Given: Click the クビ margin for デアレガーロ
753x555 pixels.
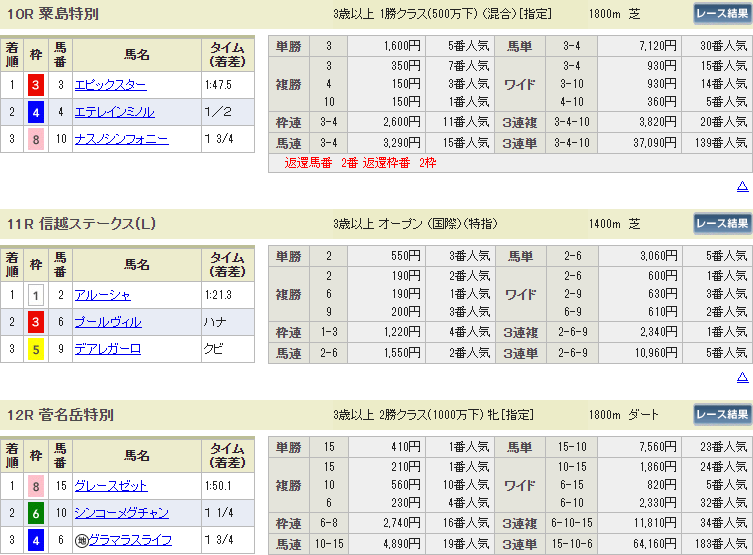Looking at the screenshot, I should (214, 349).
